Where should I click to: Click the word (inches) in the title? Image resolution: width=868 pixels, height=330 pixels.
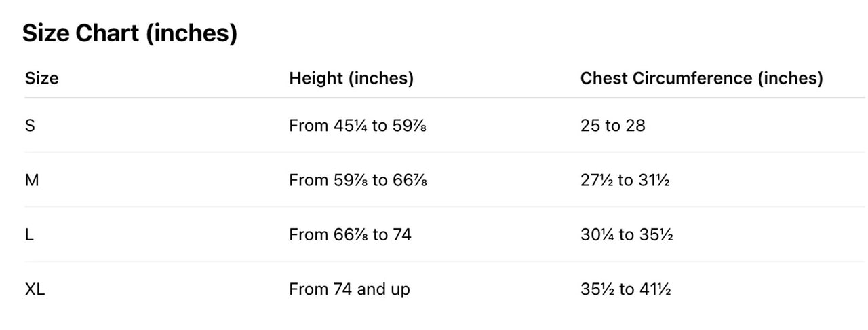click(x=192, y=33)
